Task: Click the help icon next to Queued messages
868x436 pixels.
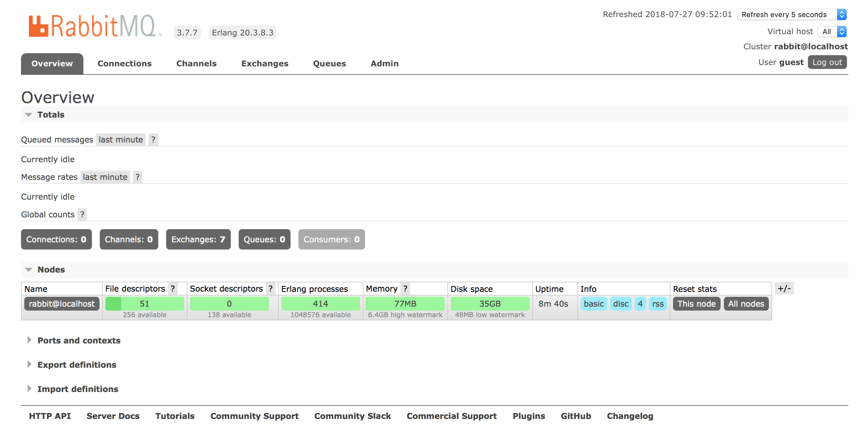Action: pos(153,140)
